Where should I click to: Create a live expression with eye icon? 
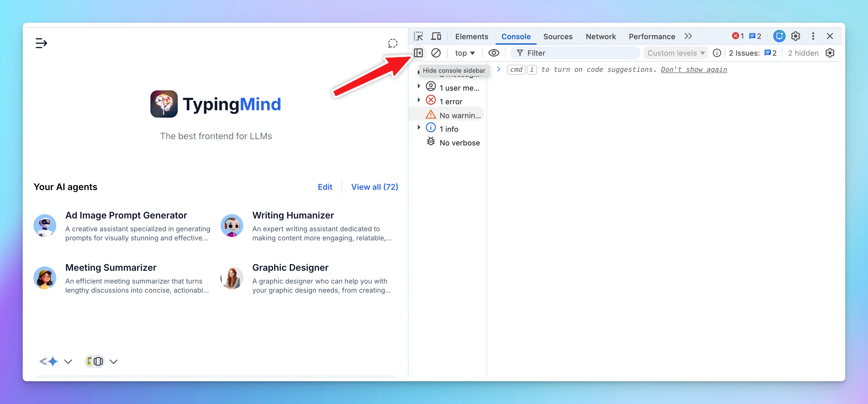tap(494, 53)
